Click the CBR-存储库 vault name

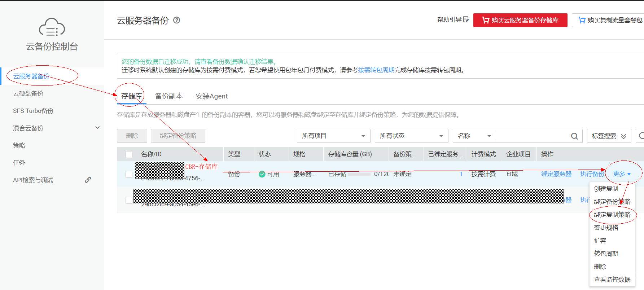coord(201,166)
